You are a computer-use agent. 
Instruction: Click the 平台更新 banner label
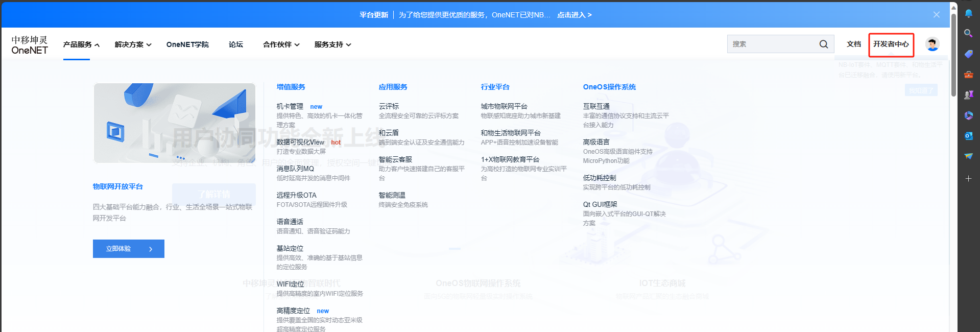pos(374,15)
